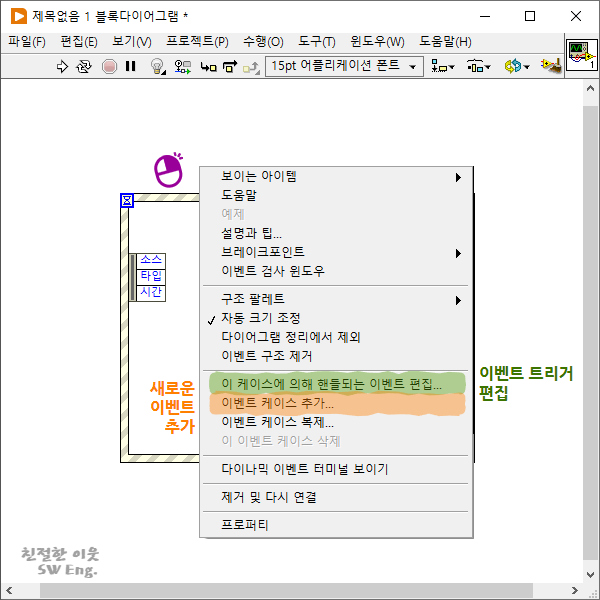This screenshot has width=600, height=600.
Task: Click the event timeout hourglass terminal
Action: (127, 200)
